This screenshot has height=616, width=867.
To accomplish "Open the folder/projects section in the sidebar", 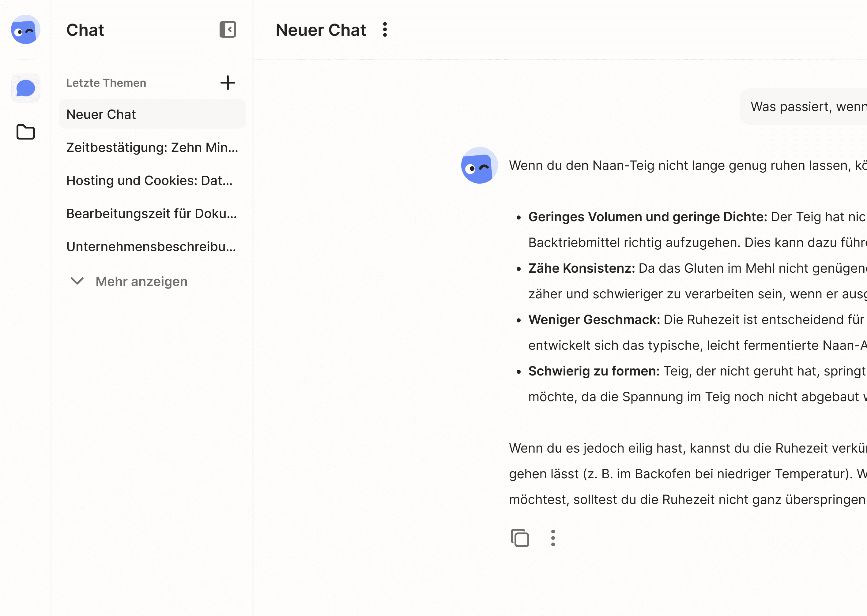I will 25,132.
